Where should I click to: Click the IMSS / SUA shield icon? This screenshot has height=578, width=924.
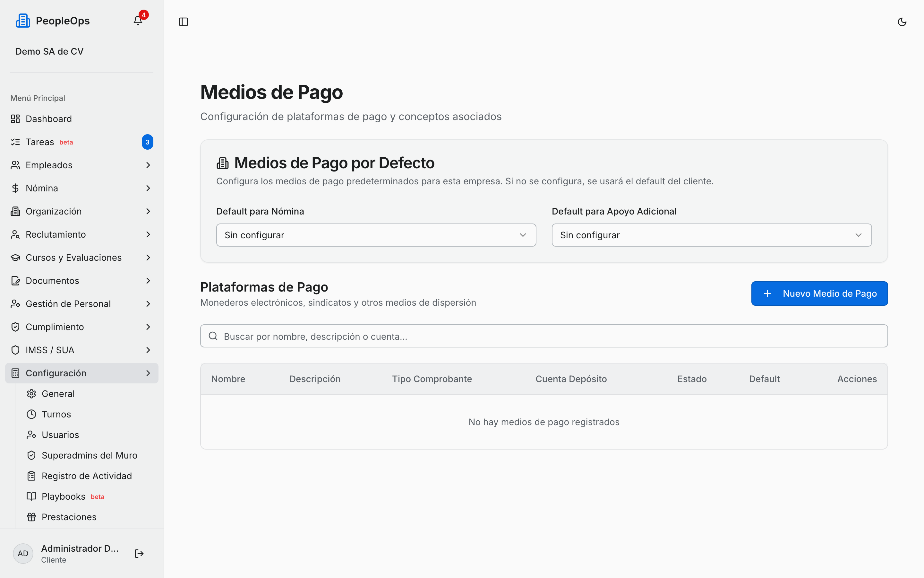click(15, 350)
